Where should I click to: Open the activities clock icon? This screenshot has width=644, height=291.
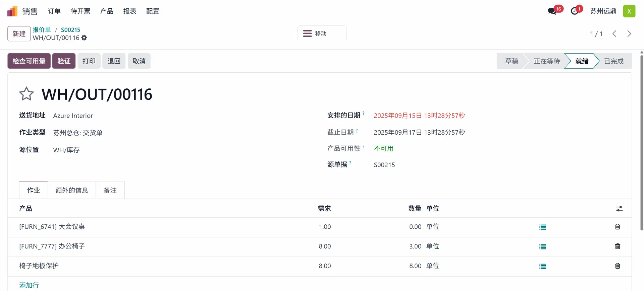click(575, 11)
